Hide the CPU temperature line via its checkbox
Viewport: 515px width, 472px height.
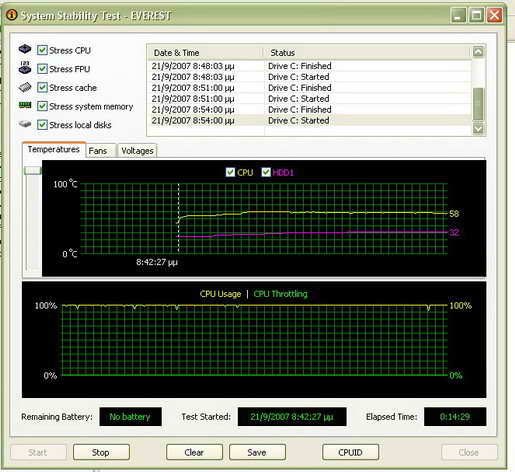[x=230, y=172]
